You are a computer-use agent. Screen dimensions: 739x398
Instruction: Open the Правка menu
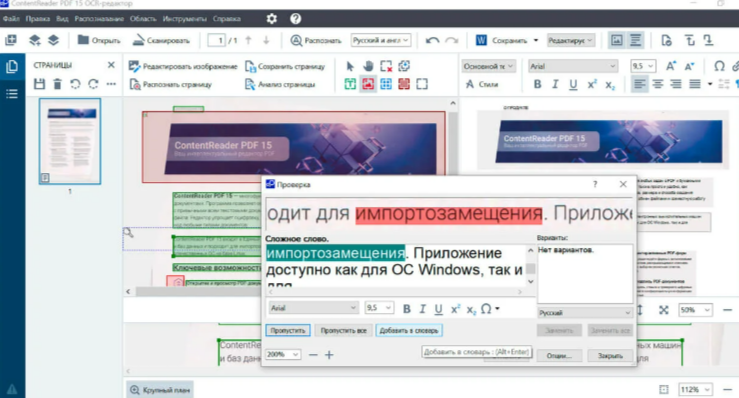[x=38, y=19]
